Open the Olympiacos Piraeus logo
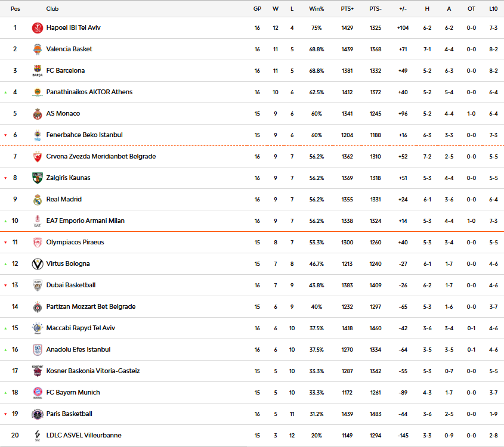 tap(38, 243)
